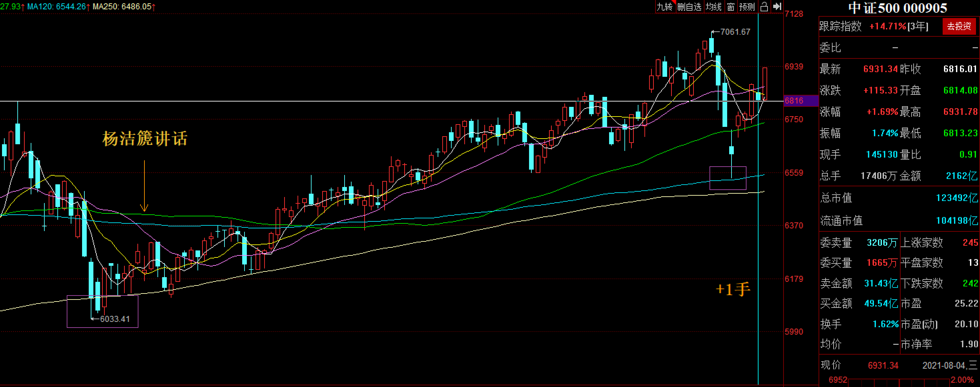Click the red 去投资 button
Image resolution: width=980 pixels, height=387 pixels.
(959, 26)
